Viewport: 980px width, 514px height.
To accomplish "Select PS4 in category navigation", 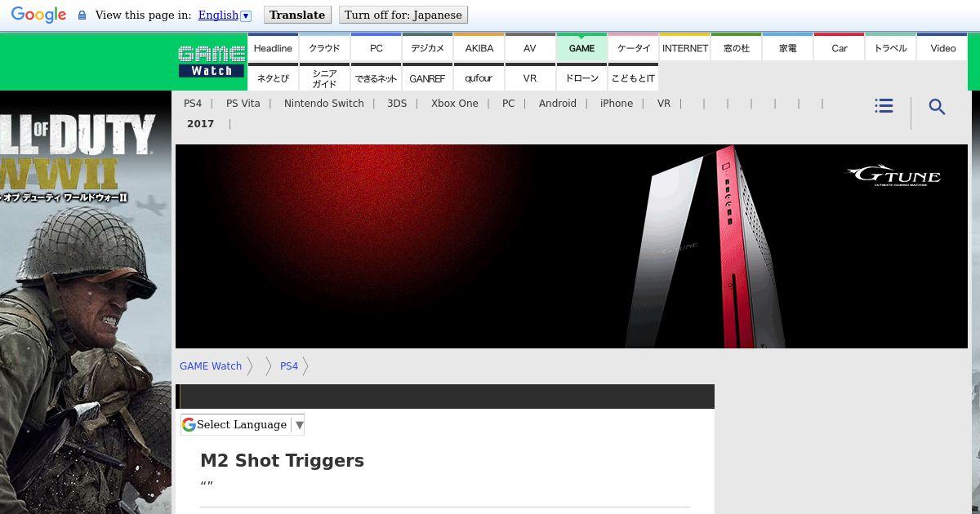I will 193,104.
